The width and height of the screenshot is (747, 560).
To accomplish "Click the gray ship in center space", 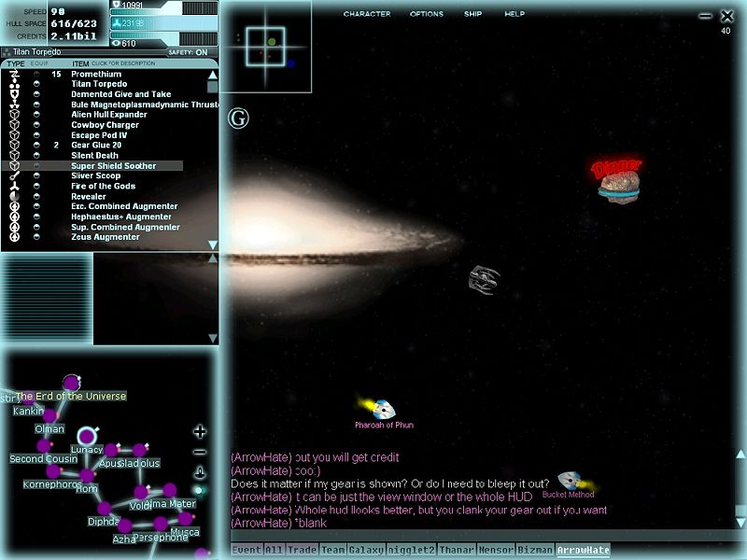I will pos(484,278).
